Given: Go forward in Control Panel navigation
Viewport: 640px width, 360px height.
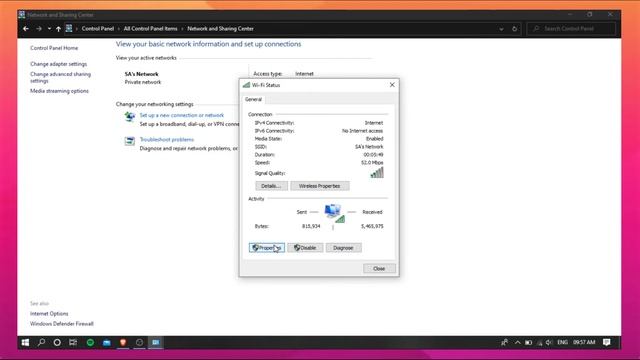Looking at the screenshot, I should click(x=39, y=29).
